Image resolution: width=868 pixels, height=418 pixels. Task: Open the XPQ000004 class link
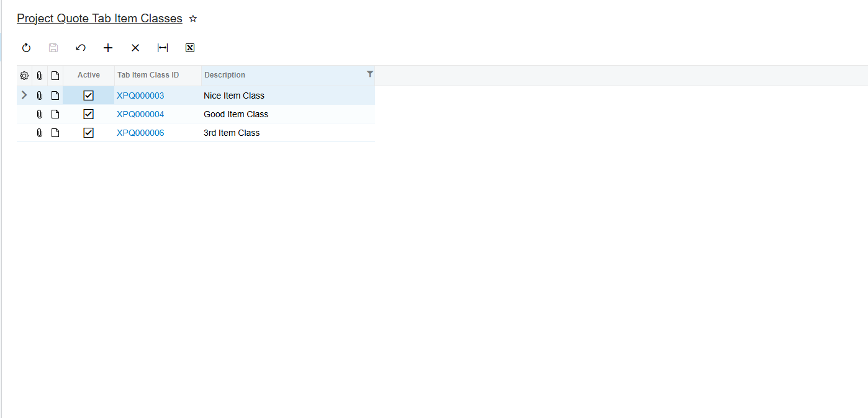coord(140,114)
